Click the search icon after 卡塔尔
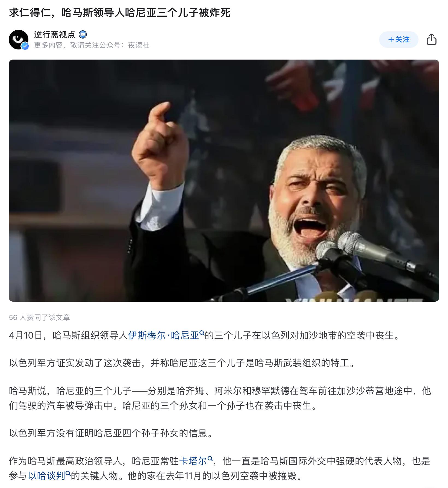Screen dimensions: 448x488 tap(210, 458)
